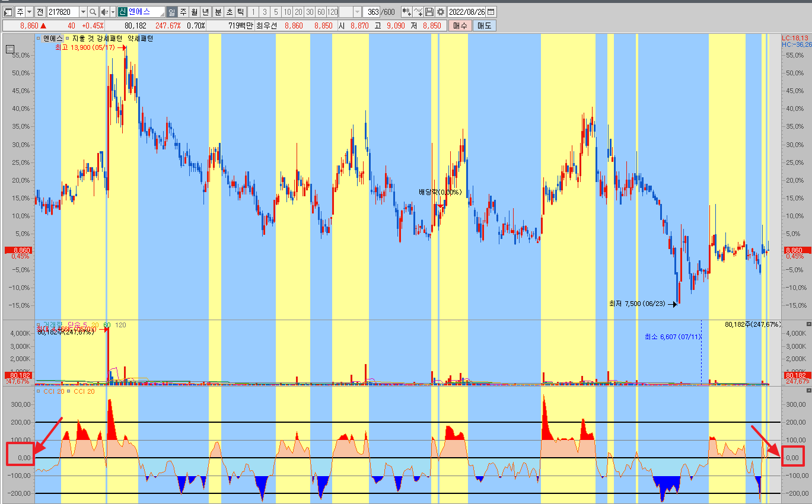This screenshot has width=812, height=504.
Task: Click the 배당락(0.00%) annotation on the chart
Action: (x=440, y=192)
